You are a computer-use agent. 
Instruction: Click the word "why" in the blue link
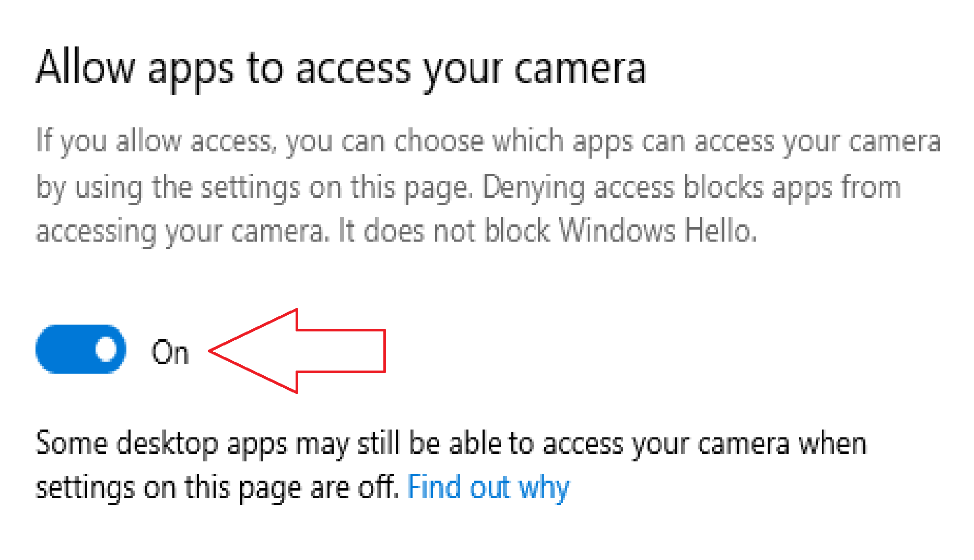coord(544,489)
